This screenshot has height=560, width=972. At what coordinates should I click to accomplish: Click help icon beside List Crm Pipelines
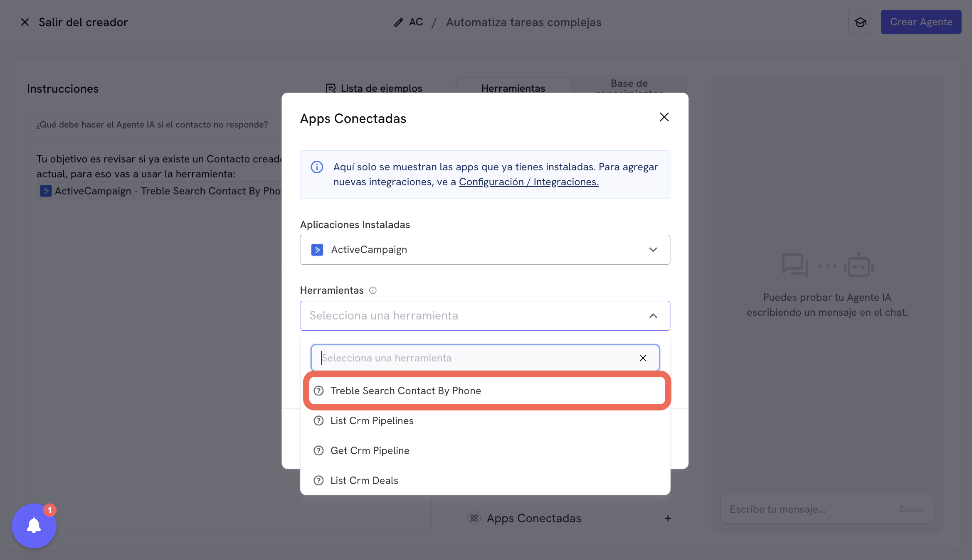click(x=318, y=421)
